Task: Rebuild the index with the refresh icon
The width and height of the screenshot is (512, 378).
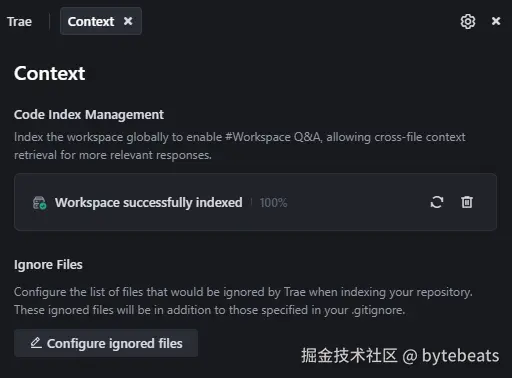Action: click(x=437, y=202)
